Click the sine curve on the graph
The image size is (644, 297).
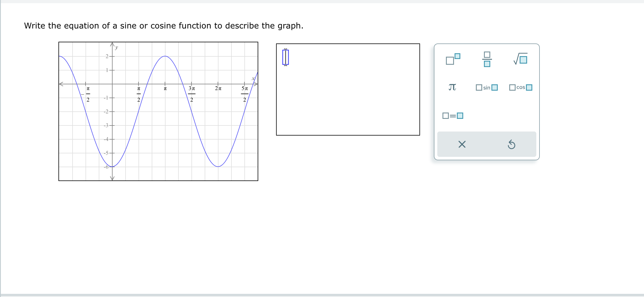click(x=165, y=56)
